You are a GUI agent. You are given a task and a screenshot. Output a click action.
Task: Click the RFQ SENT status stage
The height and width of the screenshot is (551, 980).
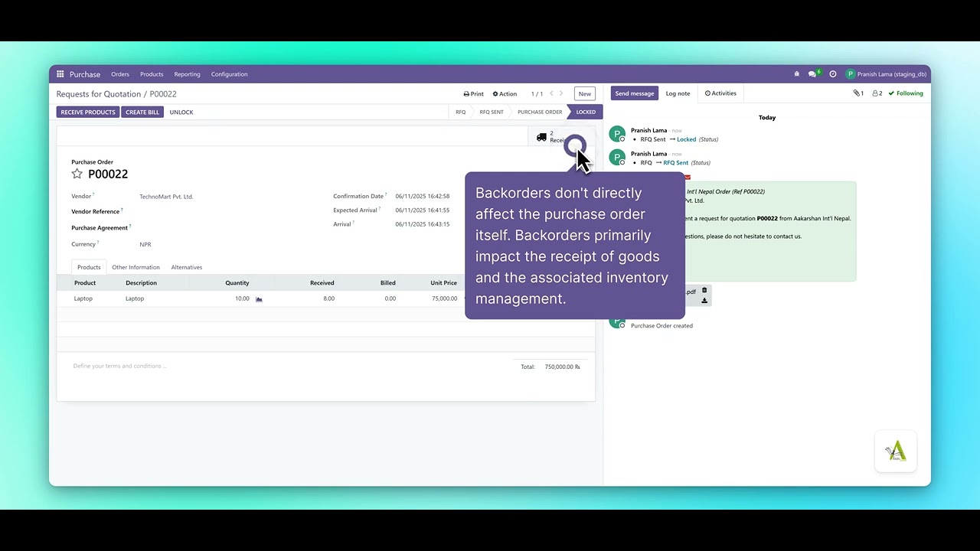click(492, 112)
